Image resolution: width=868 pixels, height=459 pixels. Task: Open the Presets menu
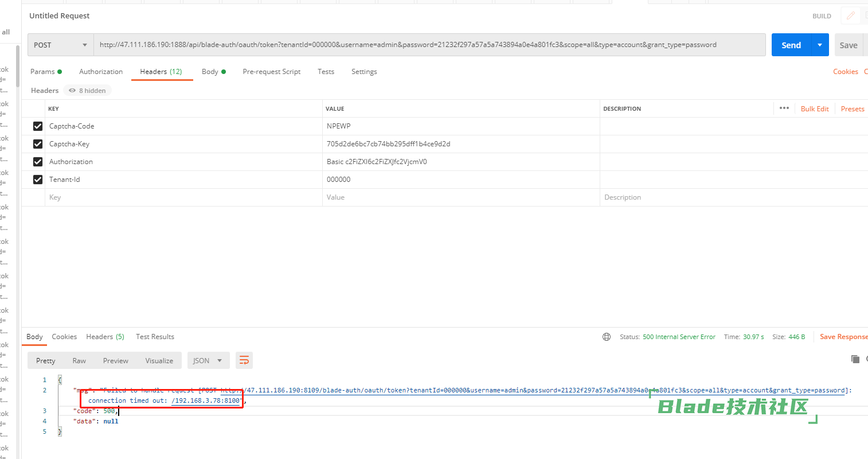tap(853, 108)
